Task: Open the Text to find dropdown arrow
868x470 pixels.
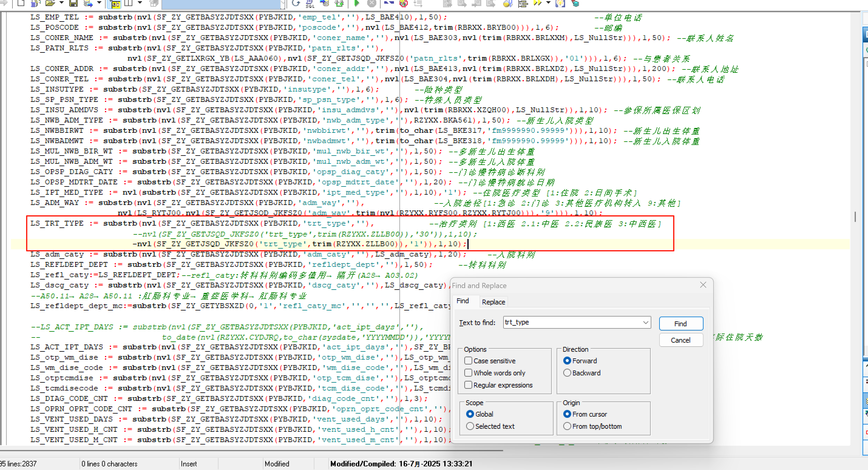Action: [x=645, y=322]
